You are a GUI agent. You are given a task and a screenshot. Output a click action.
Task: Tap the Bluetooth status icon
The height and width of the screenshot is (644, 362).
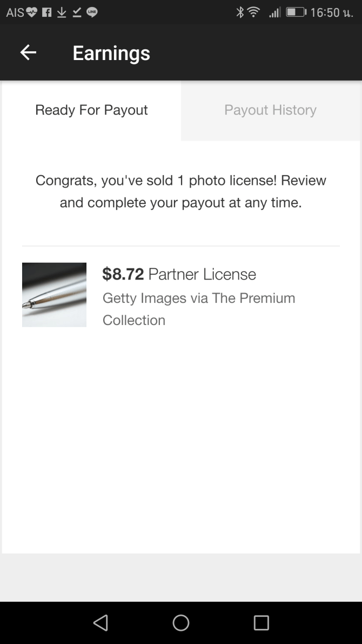(x=240, y=12)
